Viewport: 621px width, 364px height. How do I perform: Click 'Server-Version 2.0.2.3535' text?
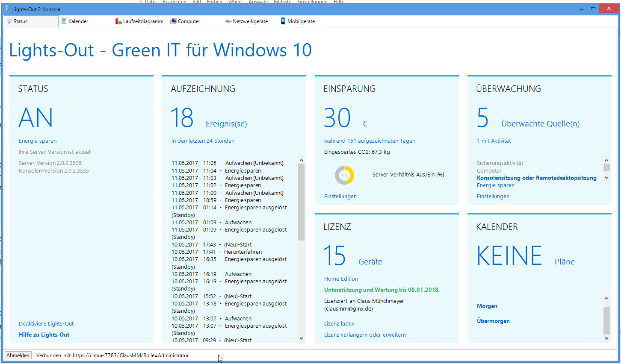tap(50, 163)
